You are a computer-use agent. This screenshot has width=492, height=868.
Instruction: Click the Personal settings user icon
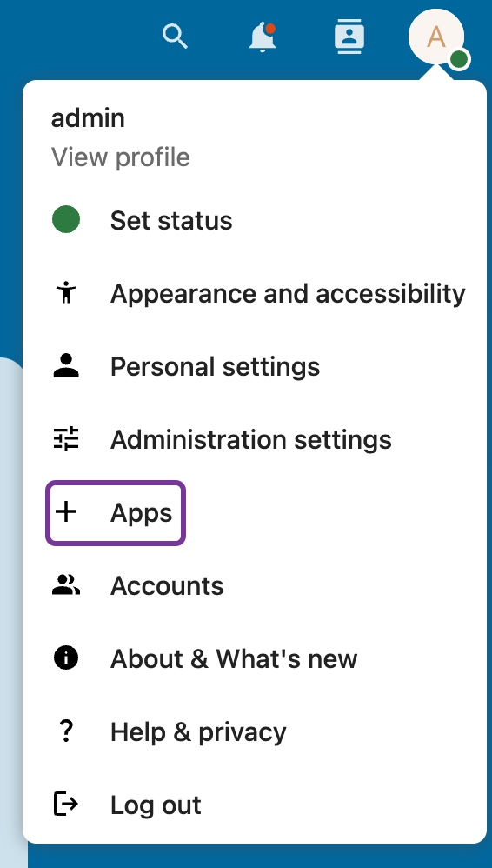click(x=66, y=366)
